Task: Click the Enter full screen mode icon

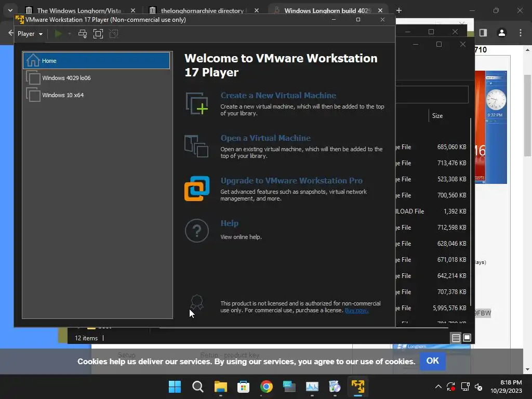Action: [98, 34]
